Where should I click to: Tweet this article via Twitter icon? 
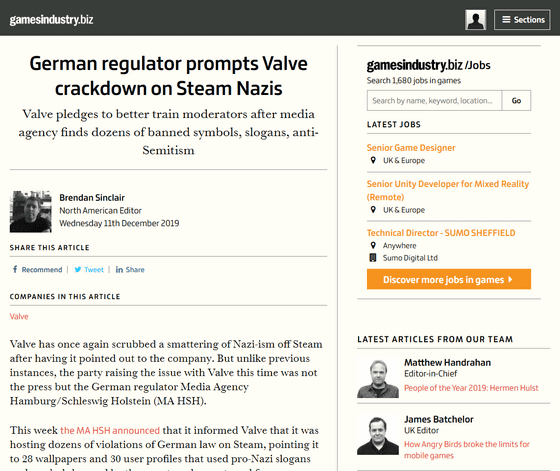[x=89, y=270]
